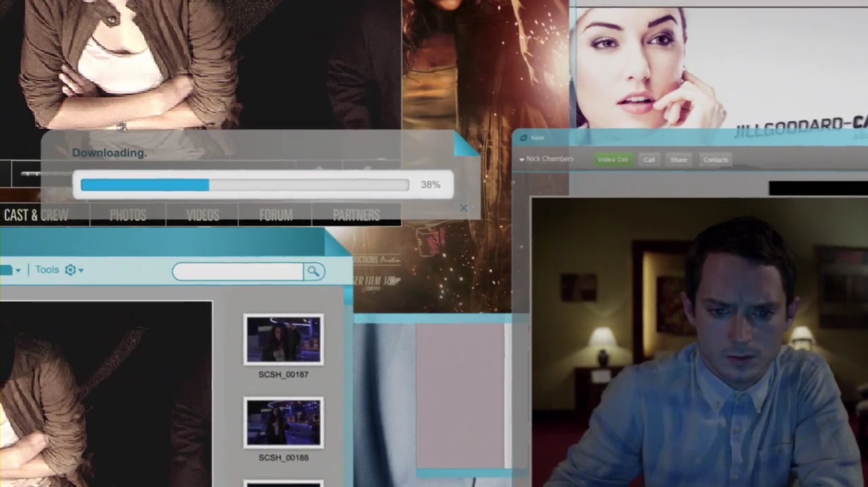Open Contacts in the call window
The width and height of the screenshot is (868, 487).
click(x=715, y=159)
